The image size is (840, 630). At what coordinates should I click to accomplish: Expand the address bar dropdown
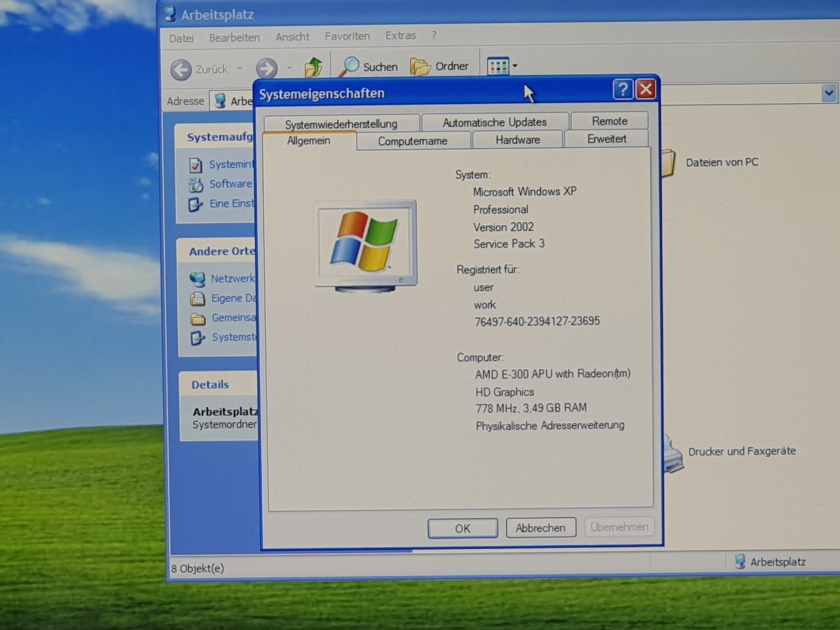(x=828, y=94)
